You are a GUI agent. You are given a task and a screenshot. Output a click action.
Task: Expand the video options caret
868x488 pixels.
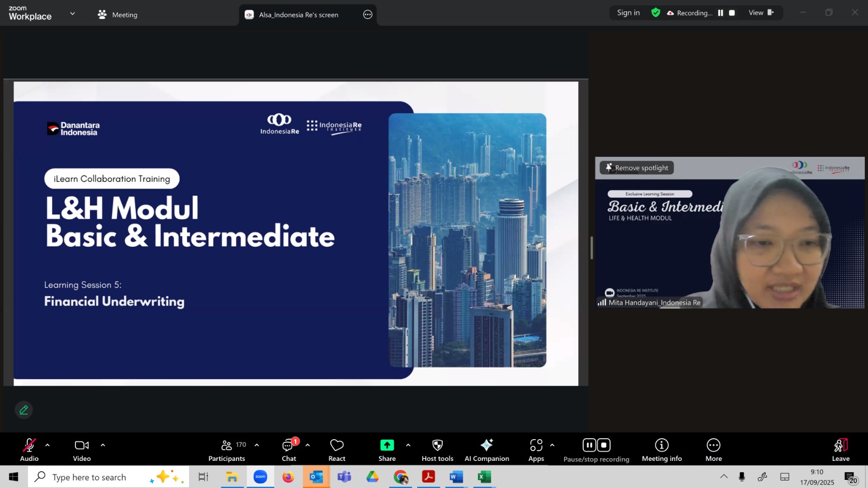point(103,445)
